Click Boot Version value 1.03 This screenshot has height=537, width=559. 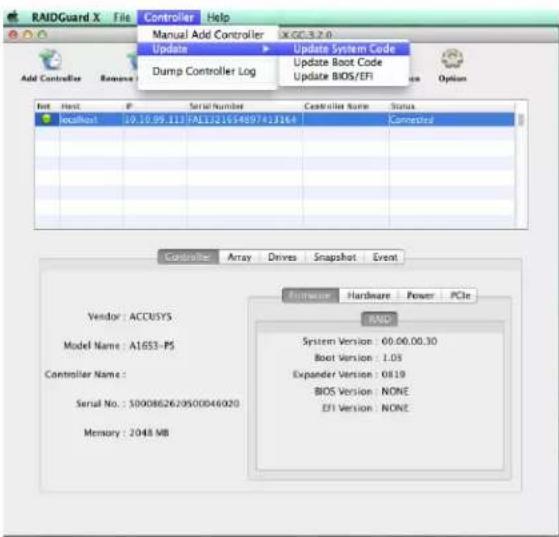coord(392,358)
